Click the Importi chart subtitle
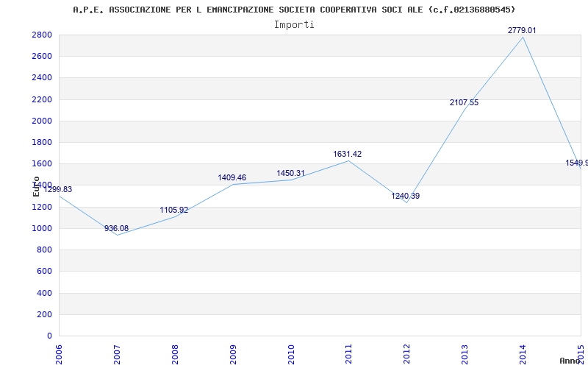This screenshot has width=588, height=368. pos(294,25)
